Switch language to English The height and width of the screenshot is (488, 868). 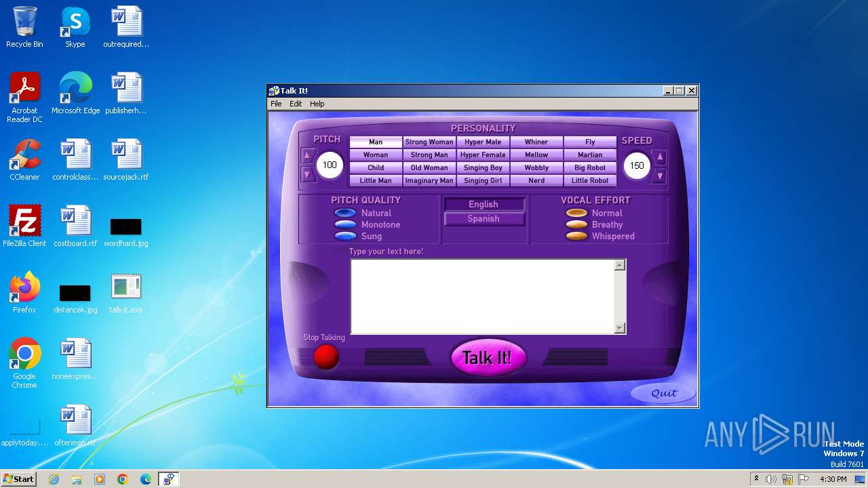tap(484, 204)
